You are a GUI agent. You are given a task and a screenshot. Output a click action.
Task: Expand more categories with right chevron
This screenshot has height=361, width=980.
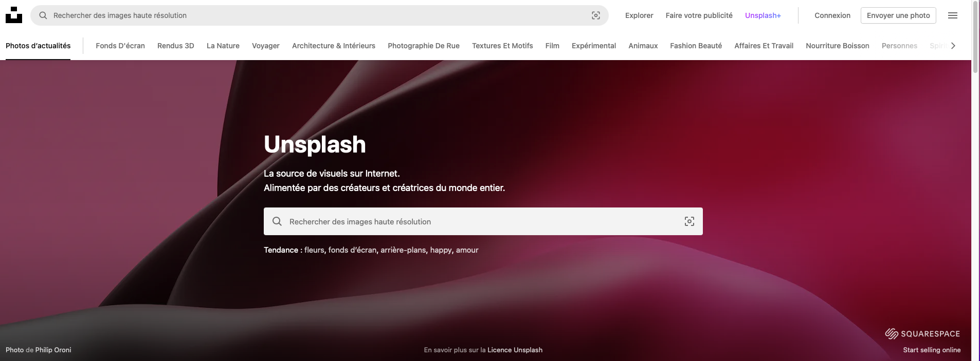click(x=953, y=46)
